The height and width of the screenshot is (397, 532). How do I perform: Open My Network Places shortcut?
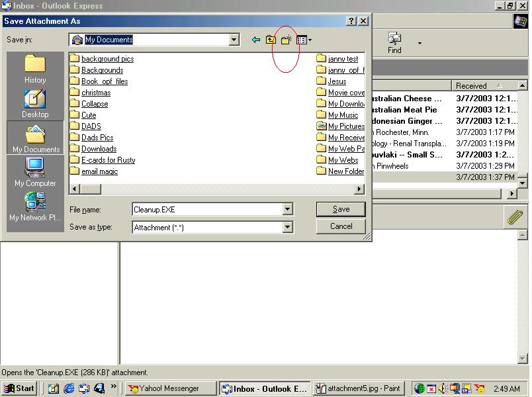[x=35, y=206]
